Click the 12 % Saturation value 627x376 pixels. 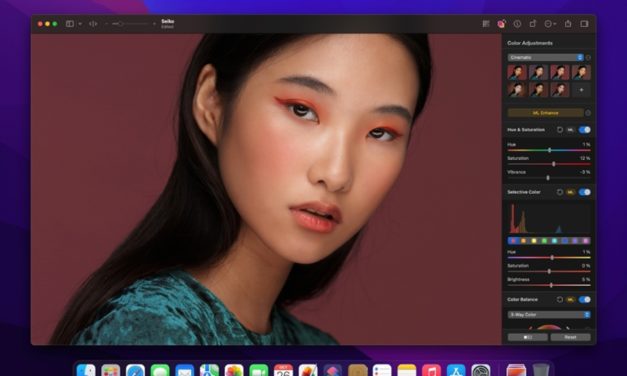tap(585, 158)
